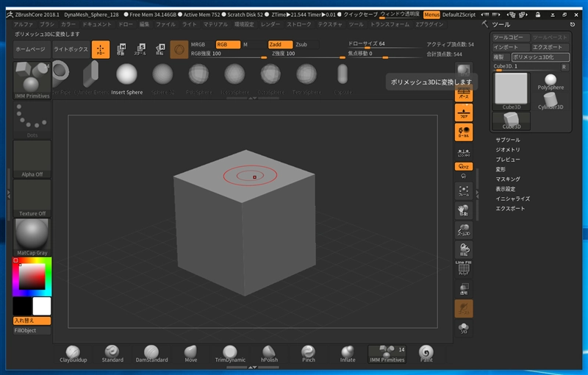Open the Texture Off picker
The image size is (588, 375).
[x=32, y=198]
